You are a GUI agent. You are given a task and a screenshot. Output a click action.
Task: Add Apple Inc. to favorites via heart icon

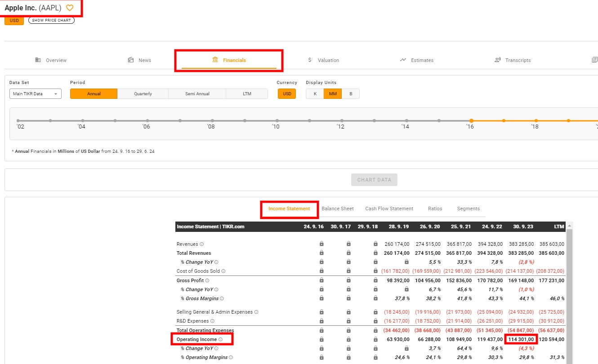(x=70, y=8)
